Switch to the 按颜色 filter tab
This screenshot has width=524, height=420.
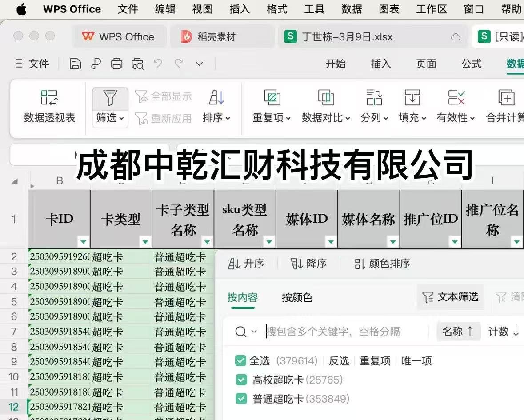(x=297, y=298)
